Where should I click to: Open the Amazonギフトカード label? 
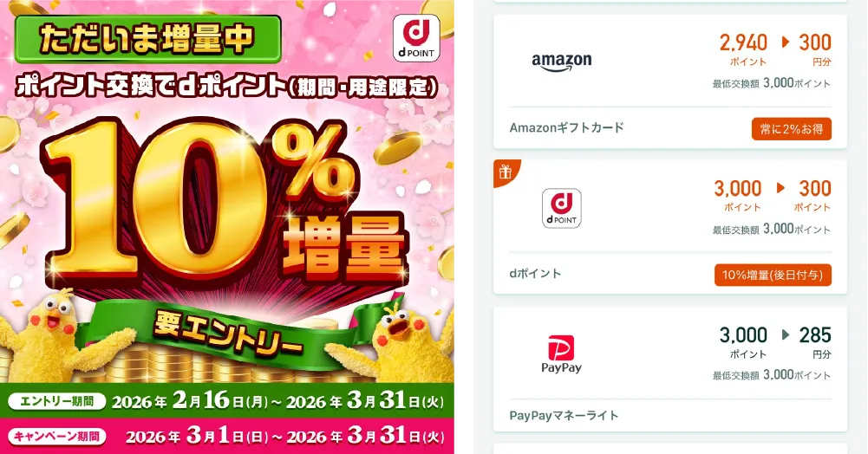pos(566,127)
